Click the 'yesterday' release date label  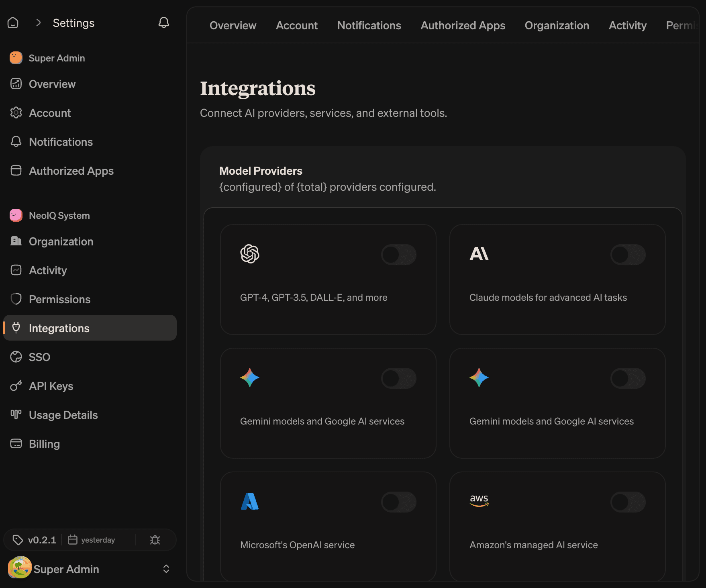pyautogui.click(x=98, y=540)
